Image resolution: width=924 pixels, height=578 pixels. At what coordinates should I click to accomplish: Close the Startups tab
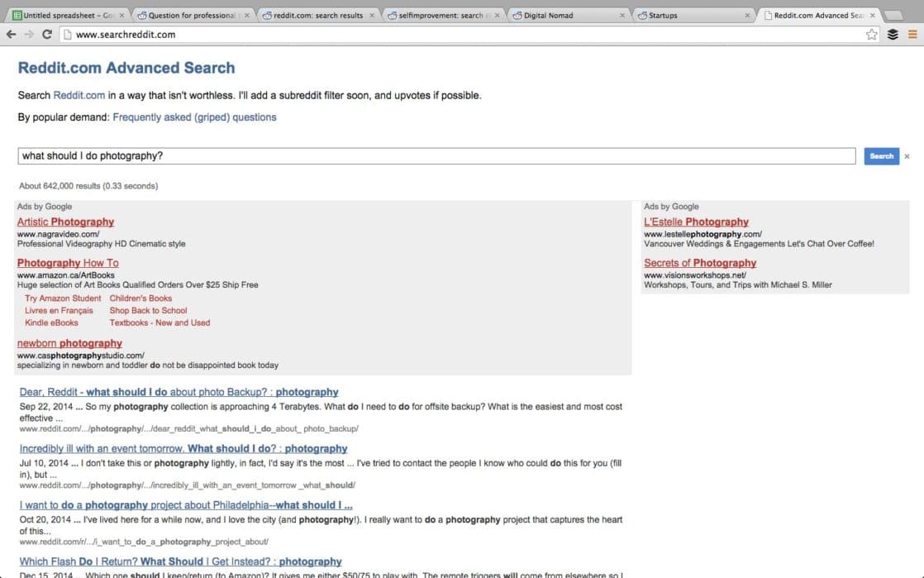point(747,16)
